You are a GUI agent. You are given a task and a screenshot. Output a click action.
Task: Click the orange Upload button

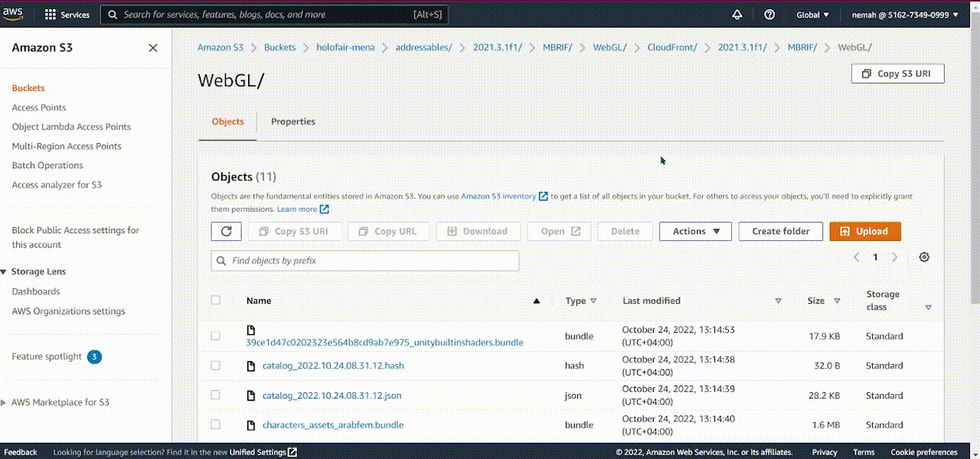click(x=864, y=231)
